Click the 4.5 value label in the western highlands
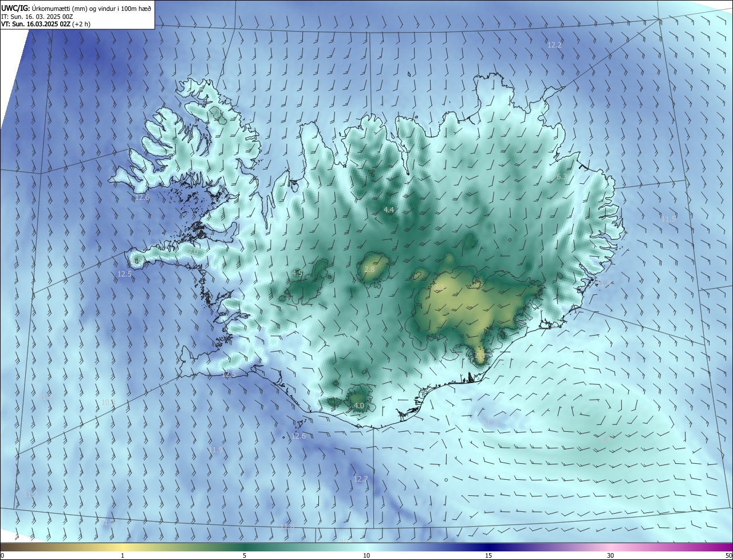 (297, 274)
